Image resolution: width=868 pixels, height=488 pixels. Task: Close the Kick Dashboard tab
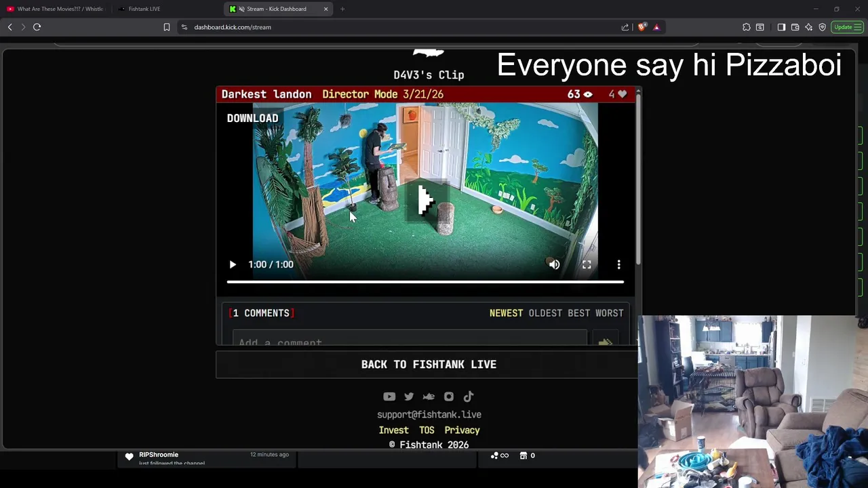325,9
